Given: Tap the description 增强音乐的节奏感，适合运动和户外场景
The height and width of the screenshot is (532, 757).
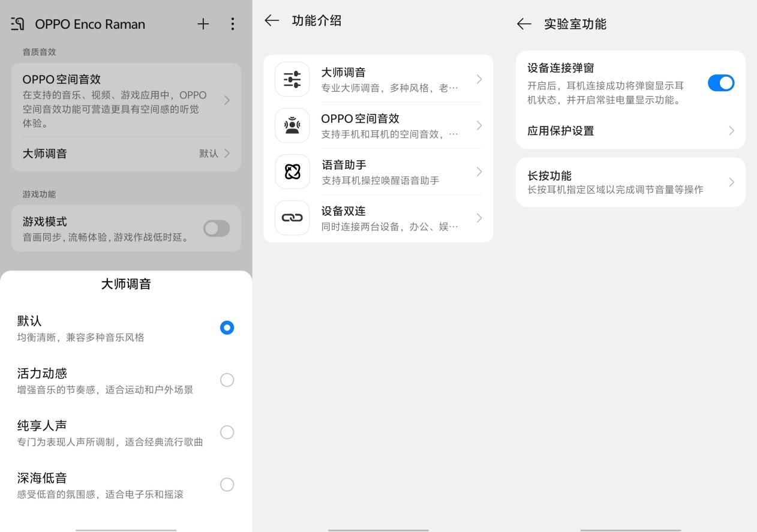Looking at the screenshot, I should (105, 390).
